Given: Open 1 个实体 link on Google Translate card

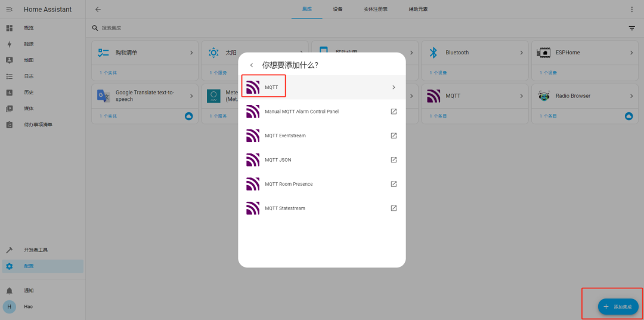Looking at the screenshot, I should pyautogui.click(x=108, y=116).
